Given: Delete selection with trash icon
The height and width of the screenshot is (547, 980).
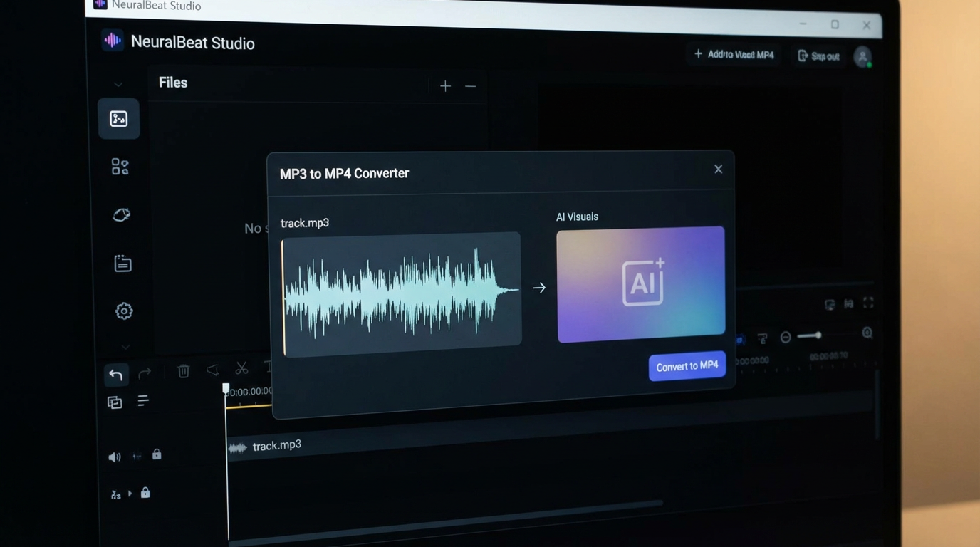Looking at the screenshot, I should point(184,371).
